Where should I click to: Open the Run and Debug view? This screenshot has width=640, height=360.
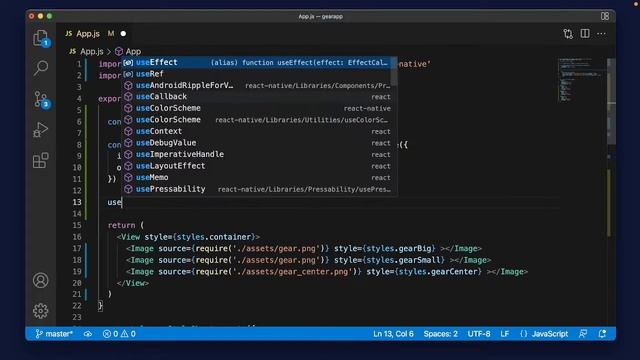pyautogui.click(x=40, y=130)
